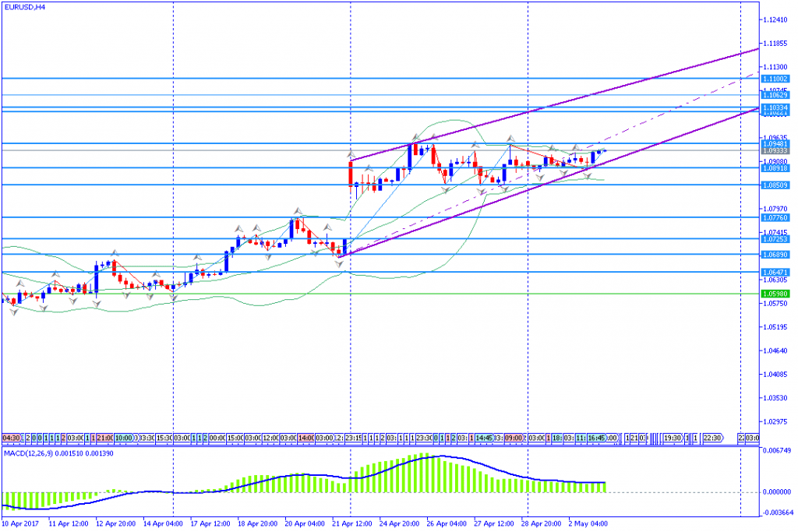Select the 1.06890 price level label
798x532 pixels.
775,254
